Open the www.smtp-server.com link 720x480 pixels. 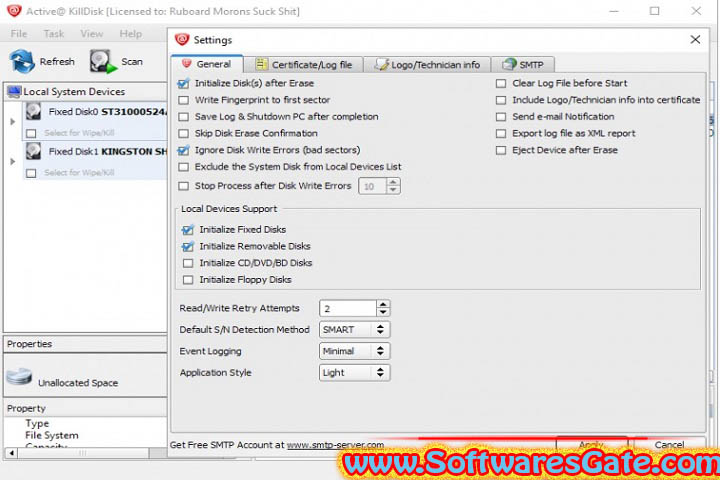click(335, 445)
